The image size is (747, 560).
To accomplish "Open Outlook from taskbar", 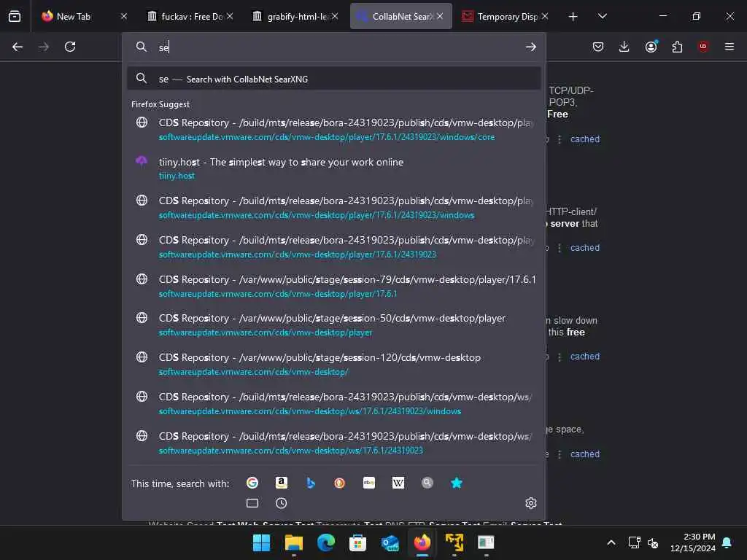I will [390, 542].
